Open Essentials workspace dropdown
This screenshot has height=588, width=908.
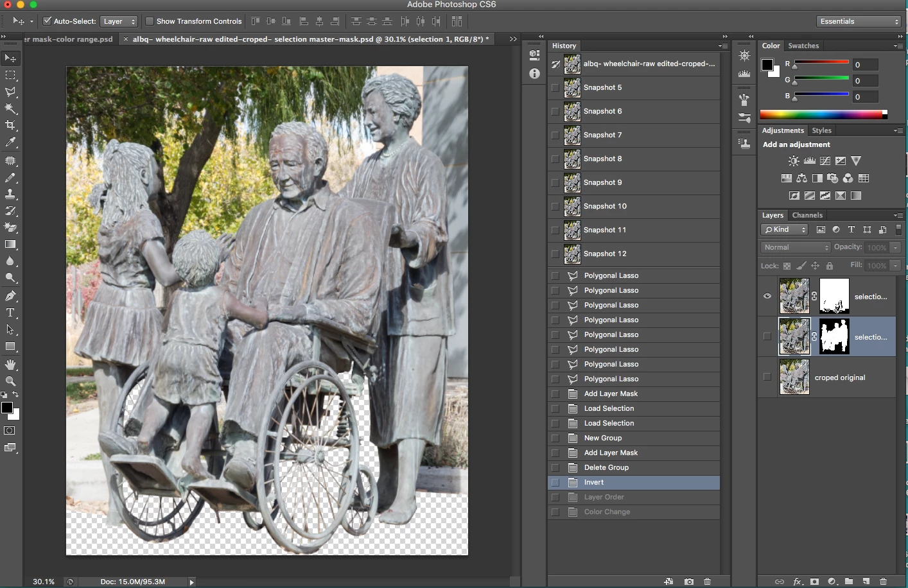pos(859,21)
